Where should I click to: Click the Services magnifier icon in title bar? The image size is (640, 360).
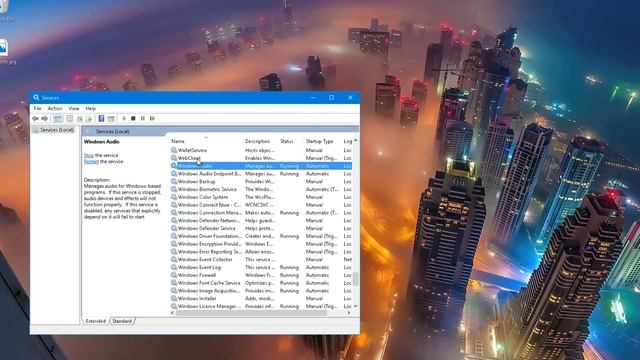pos(36,98)
